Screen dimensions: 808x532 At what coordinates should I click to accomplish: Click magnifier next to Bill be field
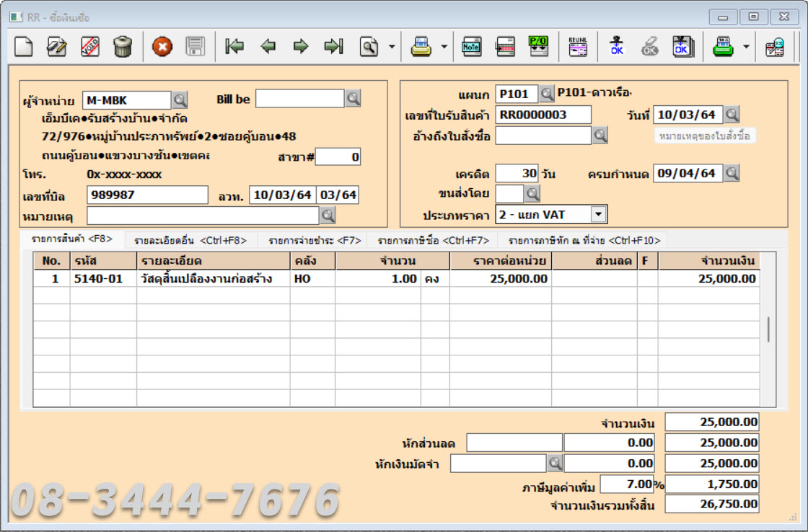[x=353, y=98]
